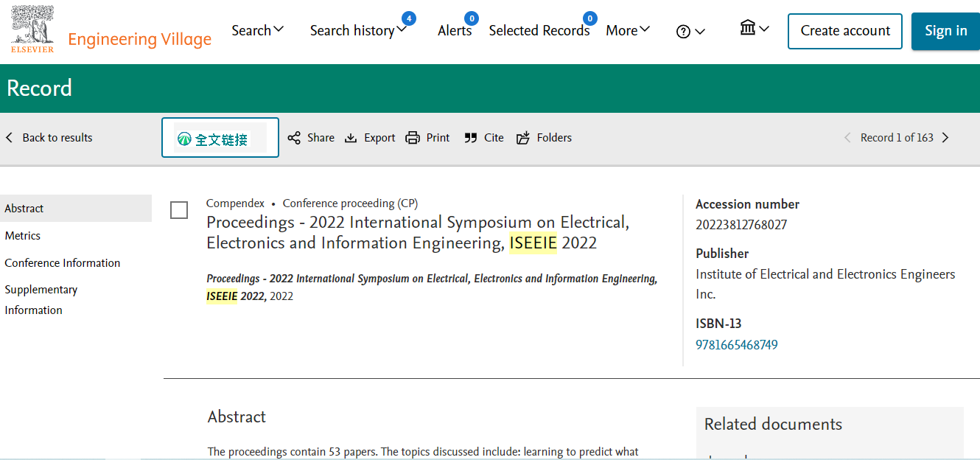Expand the More menu
The height and width of the screenshot is (460, 980).
[x=628, y=30]
